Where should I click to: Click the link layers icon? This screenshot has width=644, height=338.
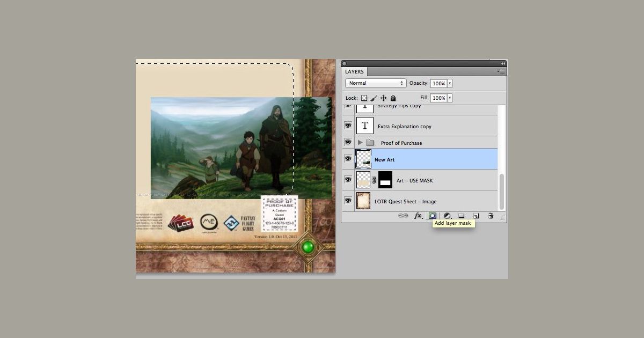point(403,216)
